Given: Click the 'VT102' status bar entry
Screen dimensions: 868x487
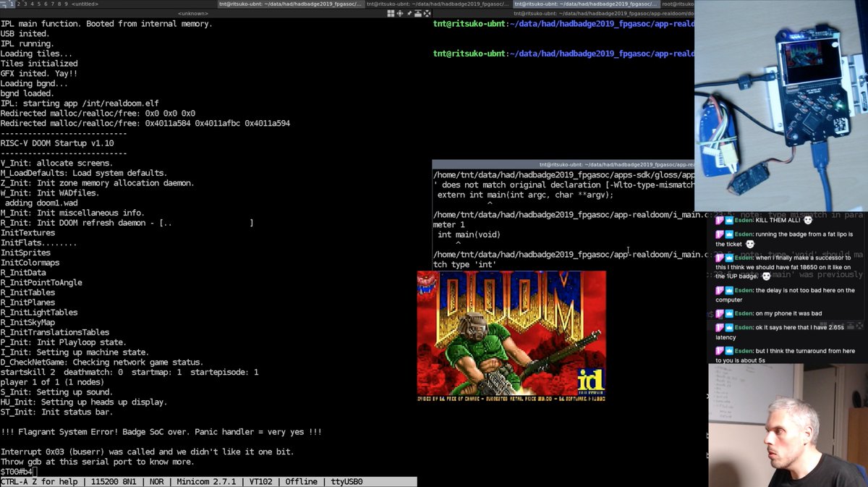Looking at the screenshot, I should (263, 482).
